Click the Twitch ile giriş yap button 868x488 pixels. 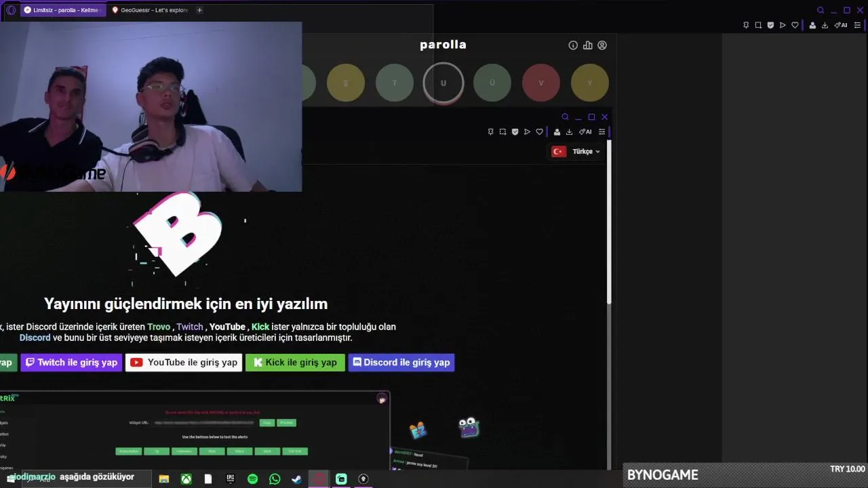coord(71,363)
